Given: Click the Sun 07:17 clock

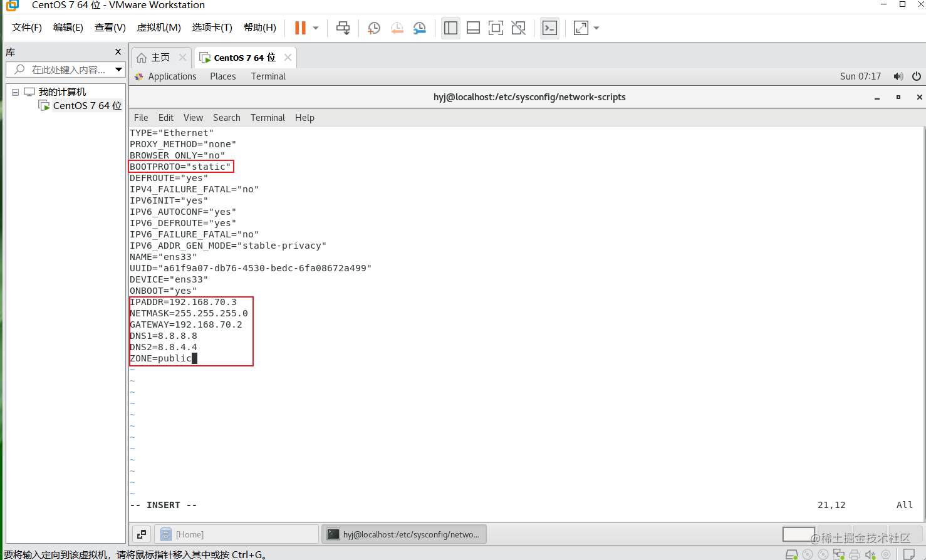Looking at the screenshot, I should tap(860, 76).
